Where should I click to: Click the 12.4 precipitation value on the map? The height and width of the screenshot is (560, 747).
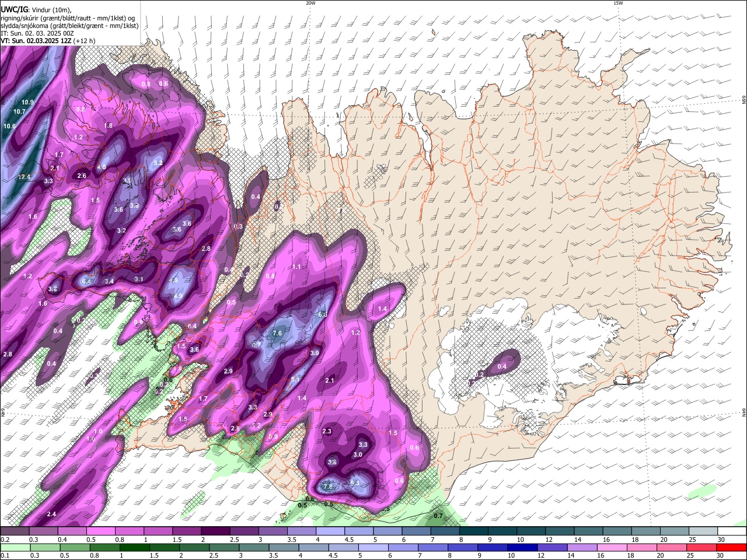tap(25, 177)
